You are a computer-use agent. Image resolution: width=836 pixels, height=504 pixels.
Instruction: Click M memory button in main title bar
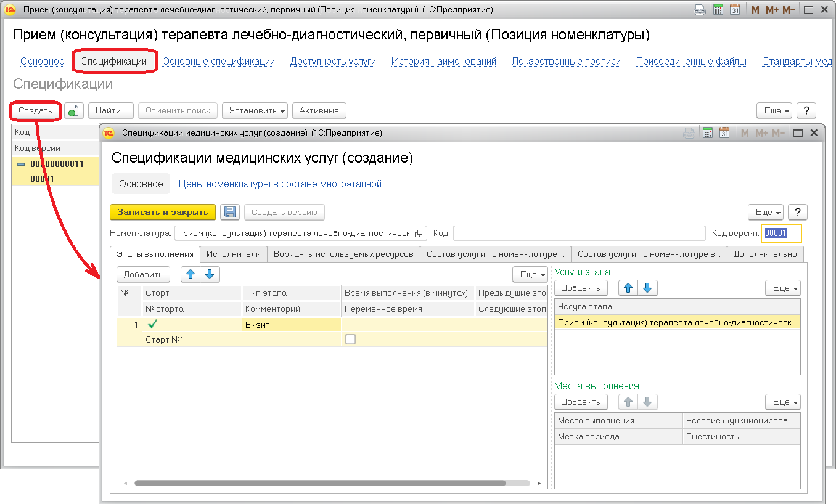[756, 10]
